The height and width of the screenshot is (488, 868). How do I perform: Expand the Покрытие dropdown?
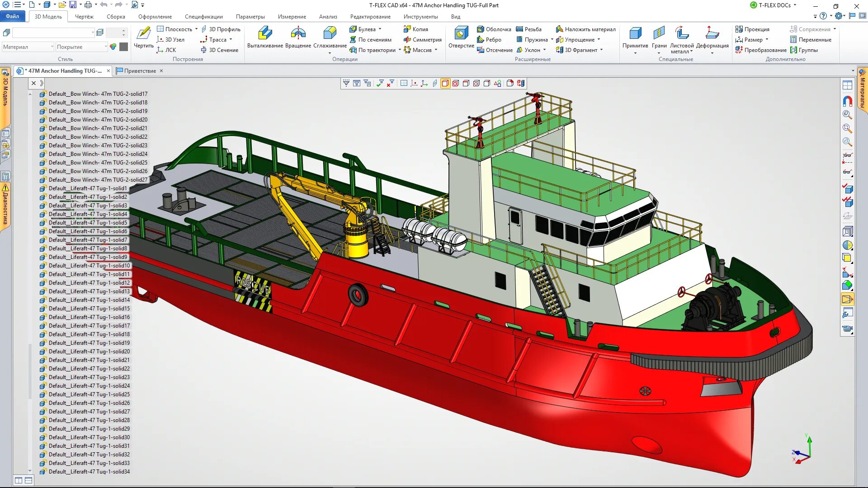tap(106, 47)
